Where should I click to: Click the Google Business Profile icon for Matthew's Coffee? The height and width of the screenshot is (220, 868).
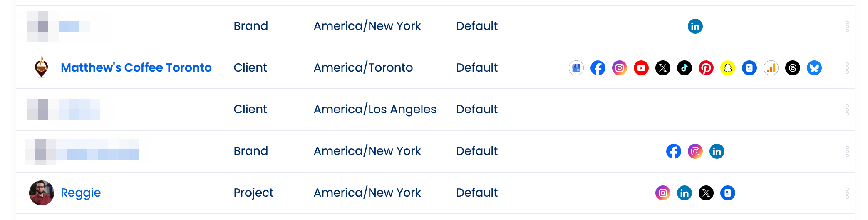[x=576, y=68]
